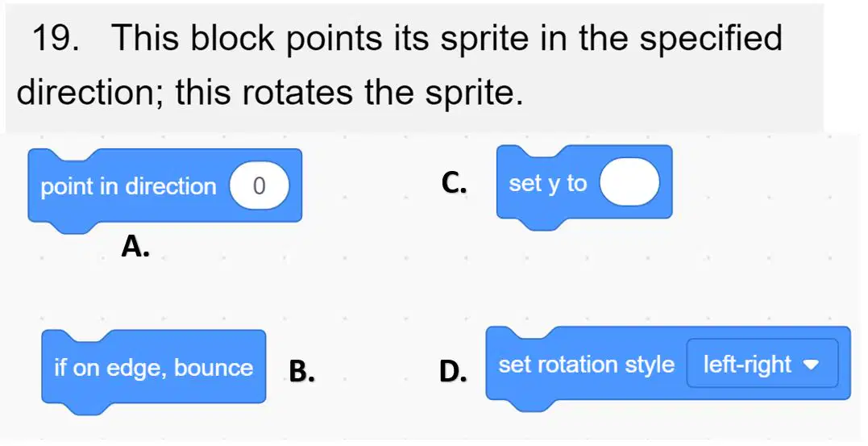Click the words "point in direction"
868x446 pixels.
pyautogui.click(x=128, y=187)
